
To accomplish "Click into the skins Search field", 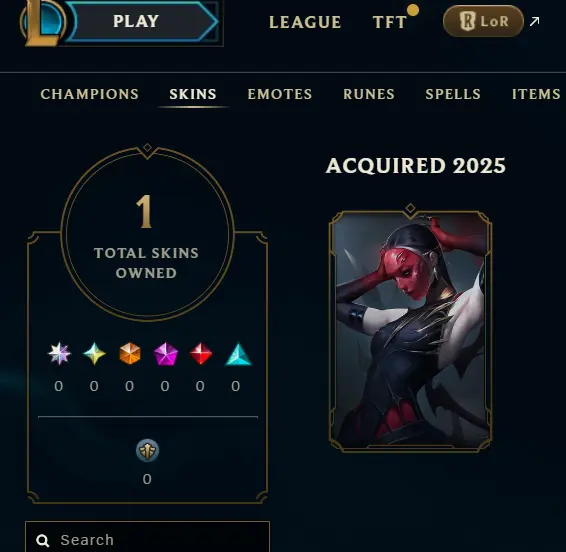I will point(147,538).
